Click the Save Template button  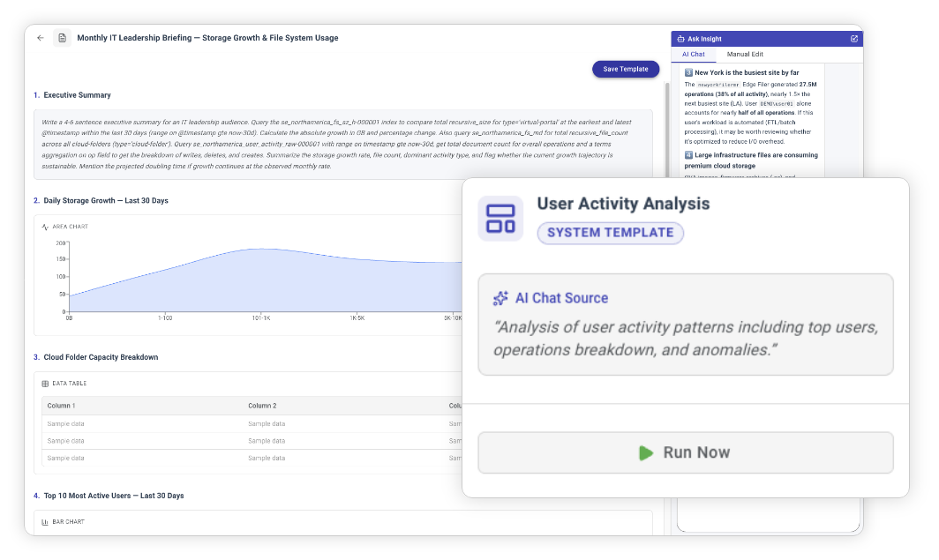pyautogui.click(x=625, y=70)
